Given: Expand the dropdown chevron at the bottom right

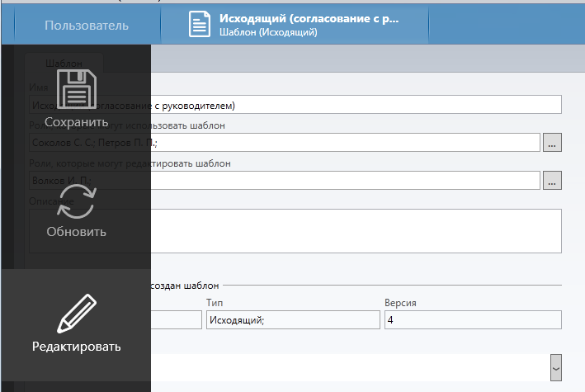Looking at the screenshot, I should click(555, 367).
